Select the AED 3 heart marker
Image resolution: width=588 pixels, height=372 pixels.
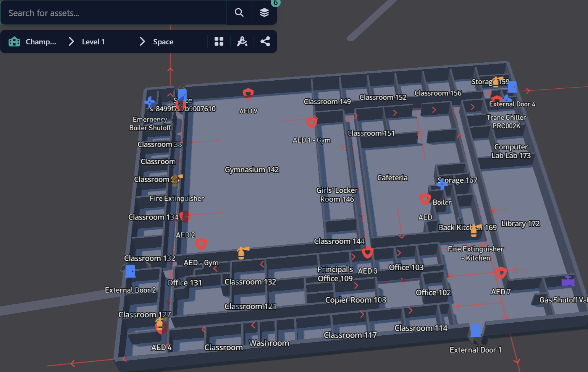click(x=368, y=252)
